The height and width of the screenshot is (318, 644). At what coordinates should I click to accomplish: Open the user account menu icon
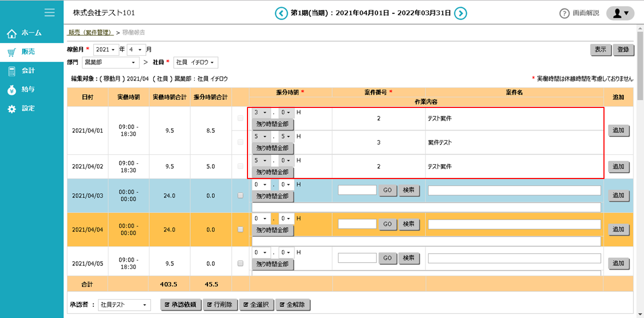[x=620, y=13]
